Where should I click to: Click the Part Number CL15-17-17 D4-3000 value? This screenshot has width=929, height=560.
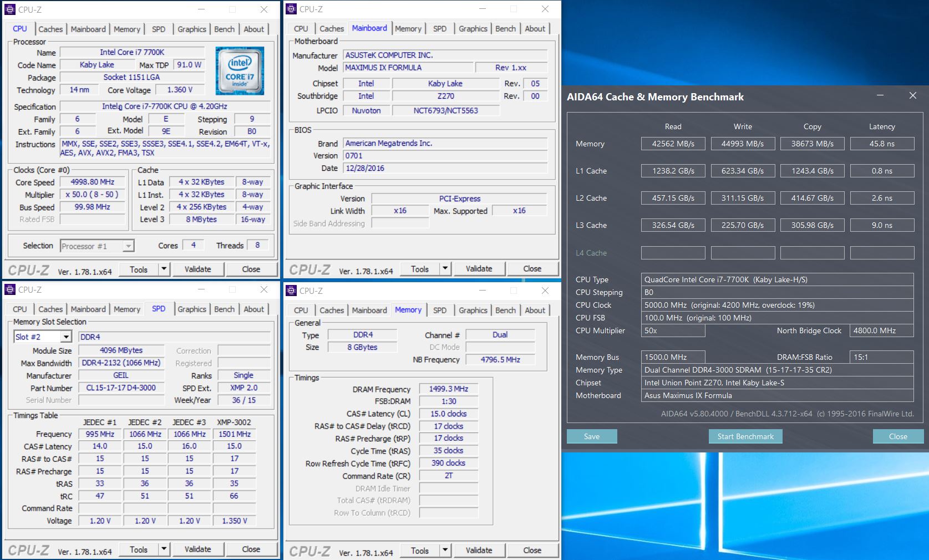(121, 388)
